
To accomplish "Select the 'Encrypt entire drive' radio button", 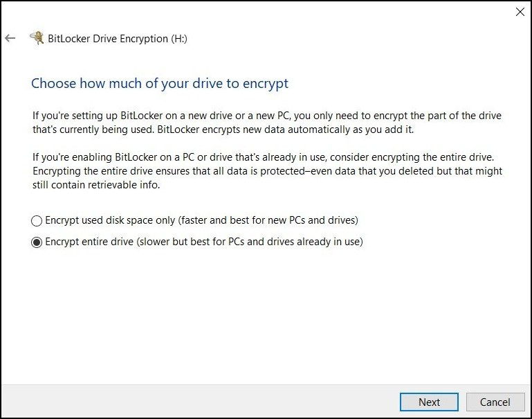I will coord(37,242).
